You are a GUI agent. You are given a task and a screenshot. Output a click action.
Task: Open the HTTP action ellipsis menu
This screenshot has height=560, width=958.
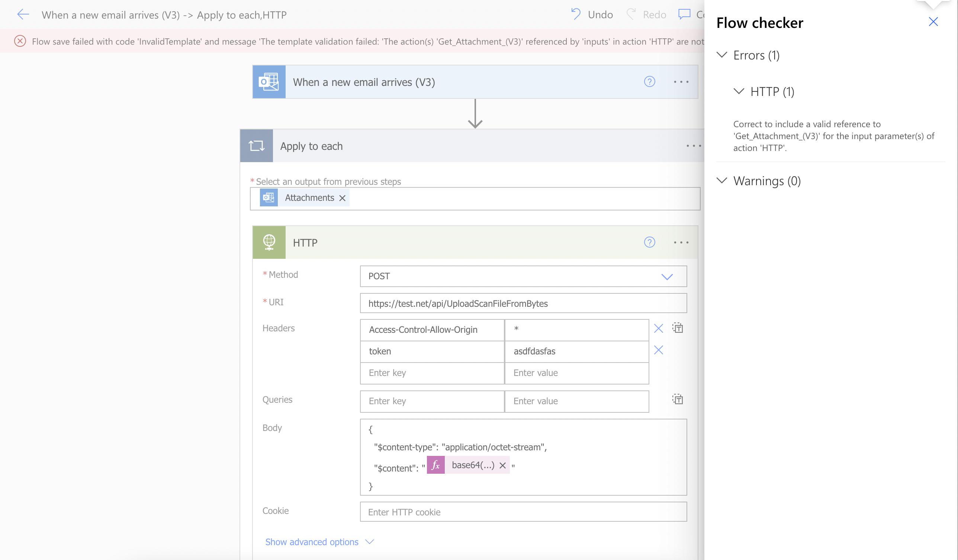click(681, 242)
